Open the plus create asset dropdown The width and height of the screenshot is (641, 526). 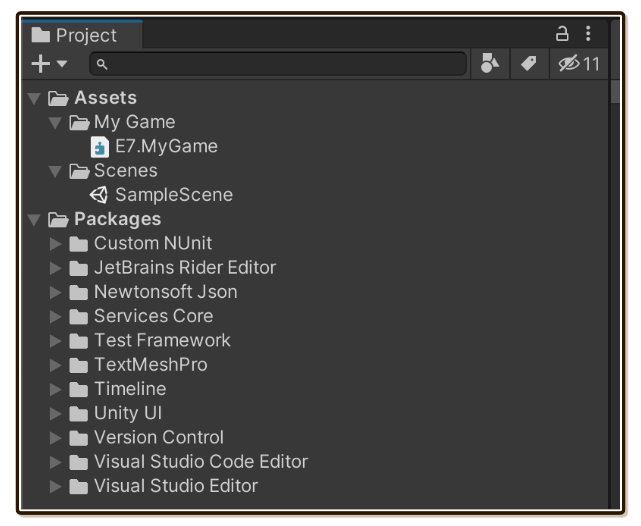49,64
